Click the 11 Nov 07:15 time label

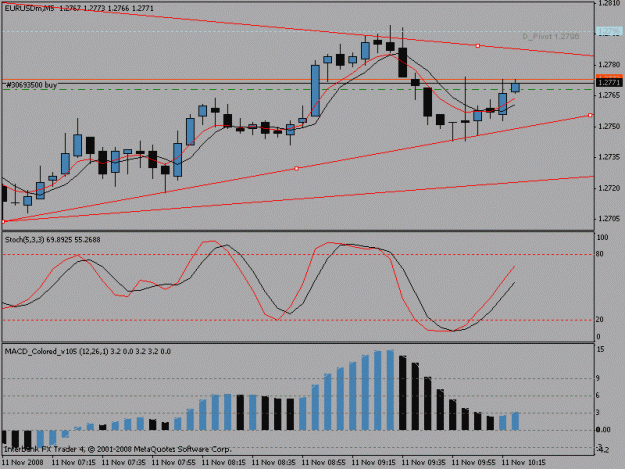pos(74,463)
